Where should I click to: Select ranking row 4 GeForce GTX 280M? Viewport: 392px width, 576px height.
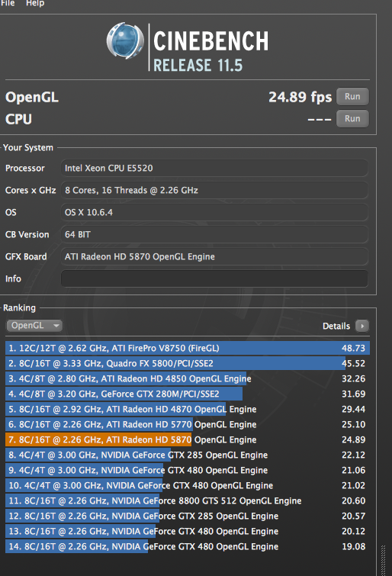[x=188, y=394]
